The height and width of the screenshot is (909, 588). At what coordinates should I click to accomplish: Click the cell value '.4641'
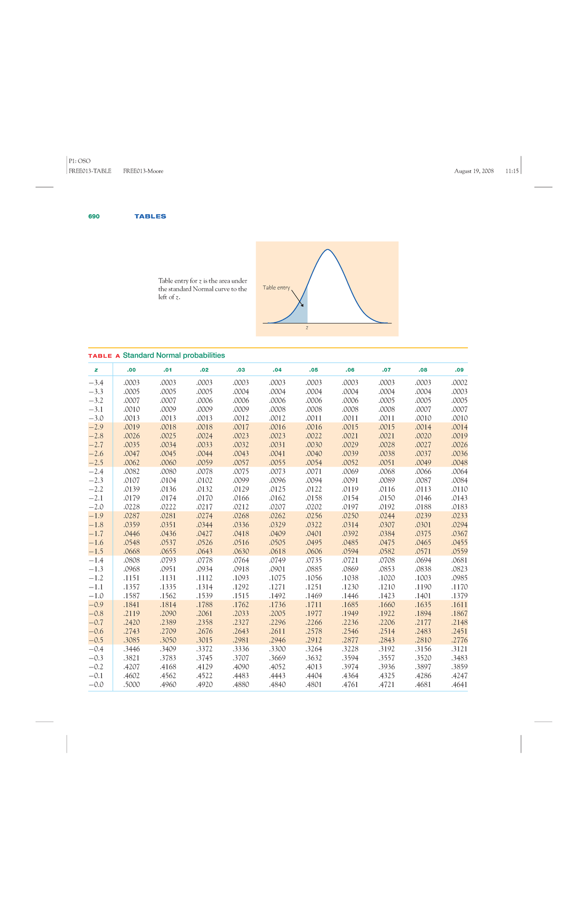click(x=459, y=685)
